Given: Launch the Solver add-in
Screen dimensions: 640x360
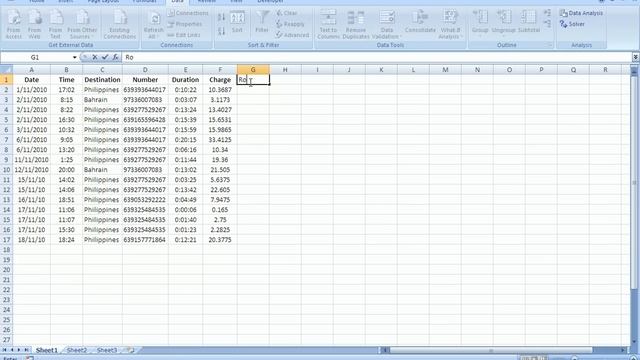Looking at the screenshot, I should click(572, 24).
